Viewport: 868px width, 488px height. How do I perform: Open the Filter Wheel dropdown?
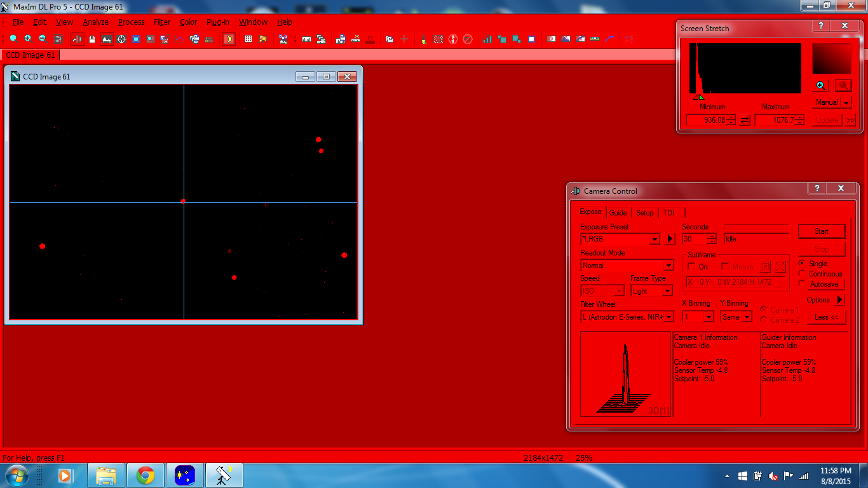coord(668,317)
